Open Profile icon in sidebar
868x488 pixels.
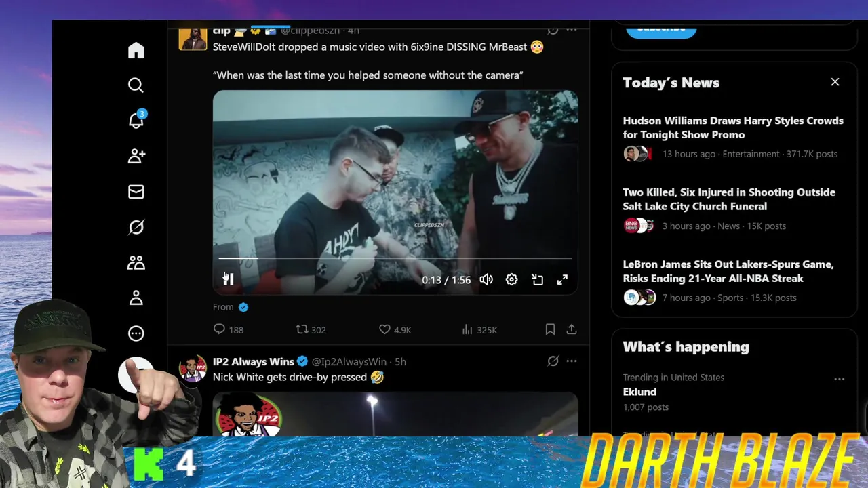pyautogui.click(x=136, y=298)
